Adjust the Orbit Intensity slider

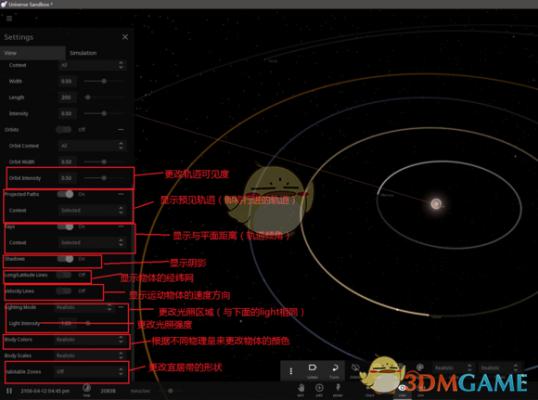(x=104, y=178)
